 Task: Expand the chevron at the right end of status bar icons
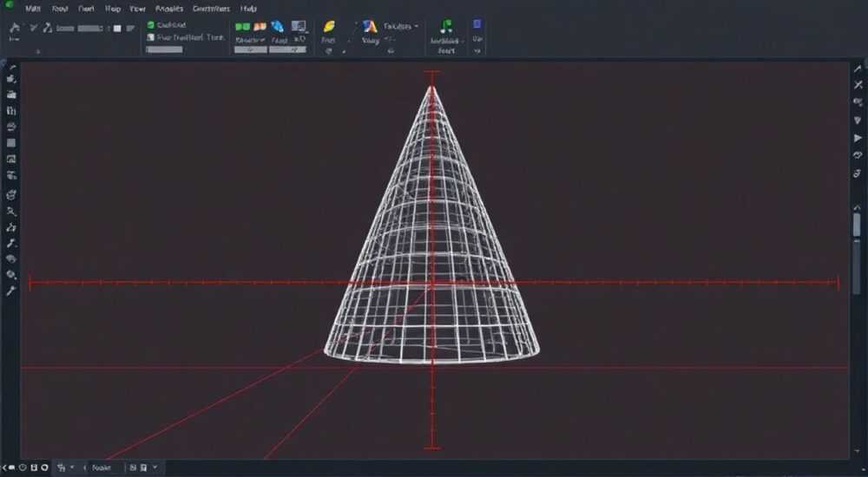coord(155,468)
